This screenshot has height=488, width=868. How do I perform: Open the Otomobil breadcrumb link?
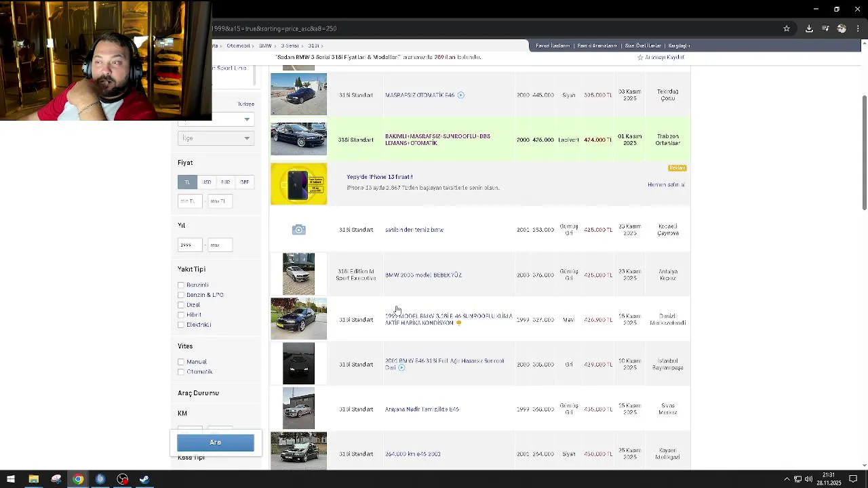239,45
